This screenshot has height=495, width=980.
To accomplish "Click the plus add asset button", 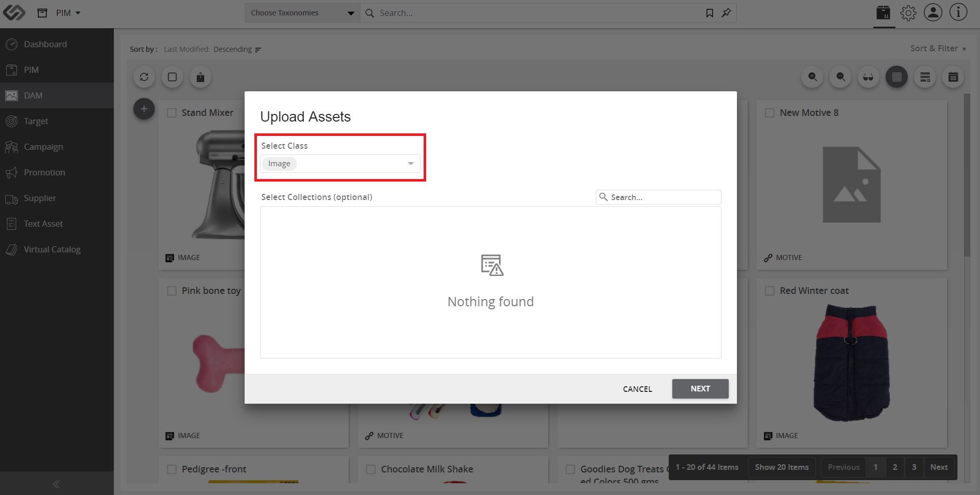I will tap(144, 109).
